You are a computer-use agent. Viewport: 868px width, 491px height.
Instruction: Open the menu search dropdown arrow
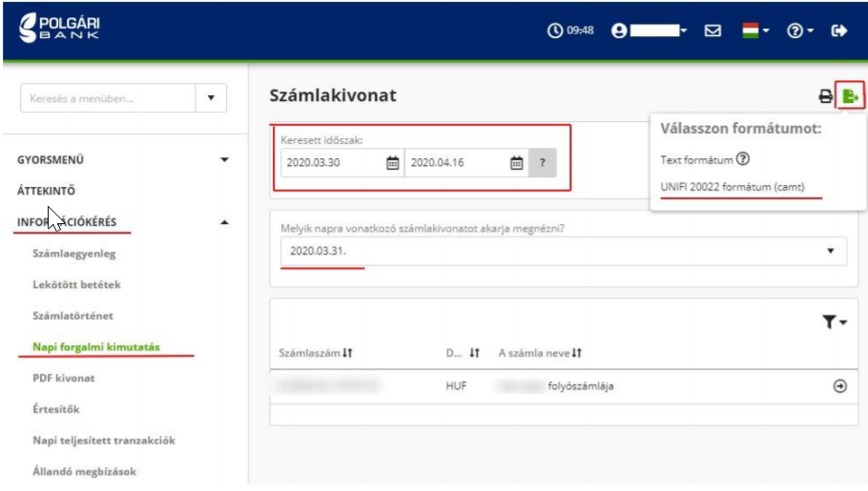click(x=211, y=97)
